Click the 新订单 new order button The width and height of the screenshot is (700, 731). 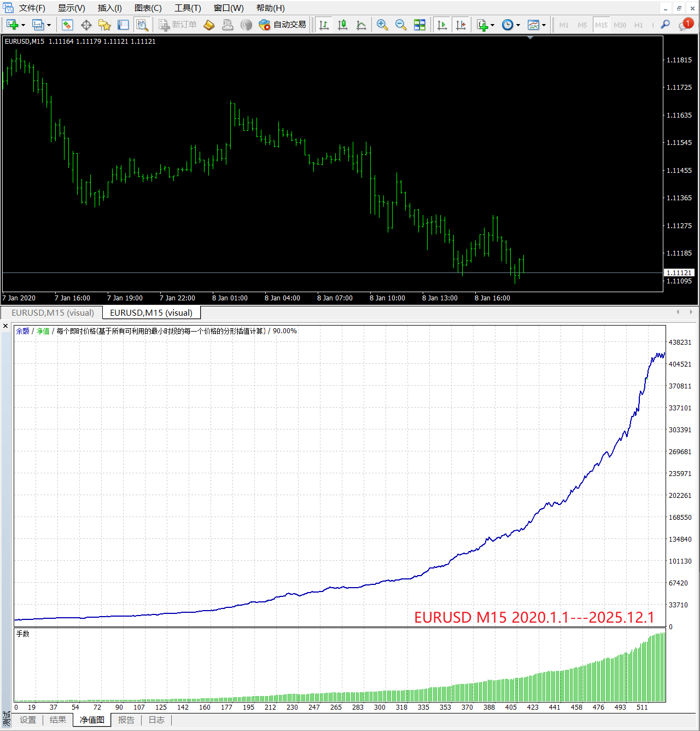178,25
